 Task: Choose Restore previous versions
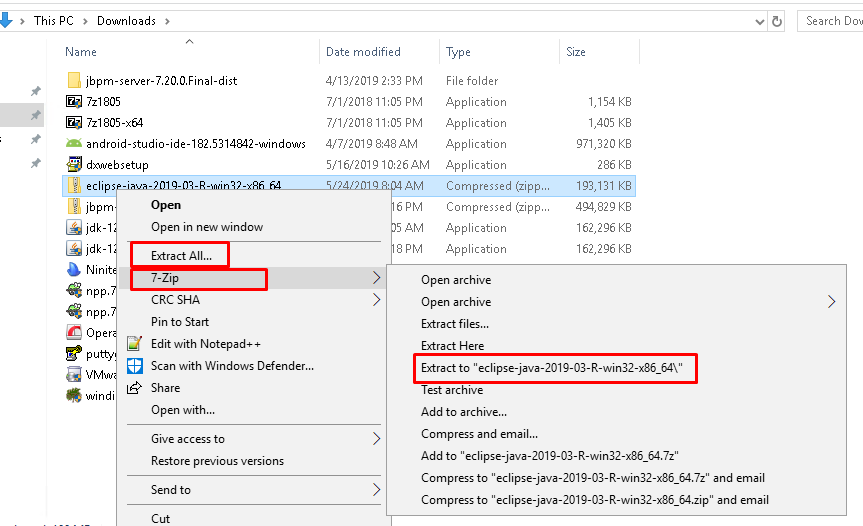217,461
